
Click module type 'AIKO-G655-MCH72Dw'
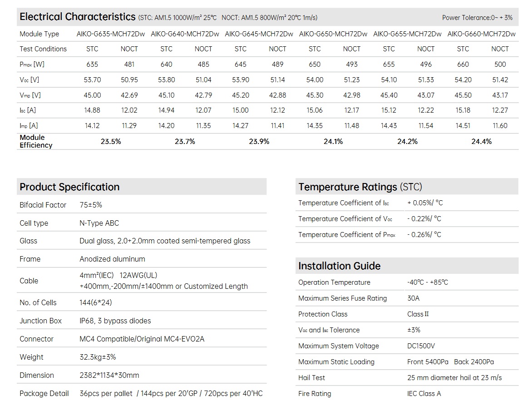pos(407,34)
